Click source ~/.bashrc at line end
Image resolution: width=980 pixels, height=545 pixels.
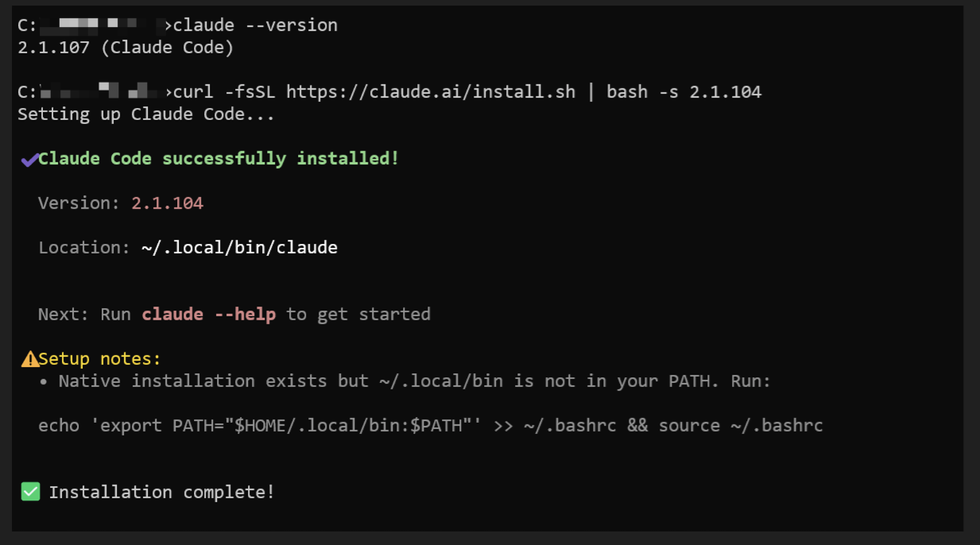tap(741, 426)
